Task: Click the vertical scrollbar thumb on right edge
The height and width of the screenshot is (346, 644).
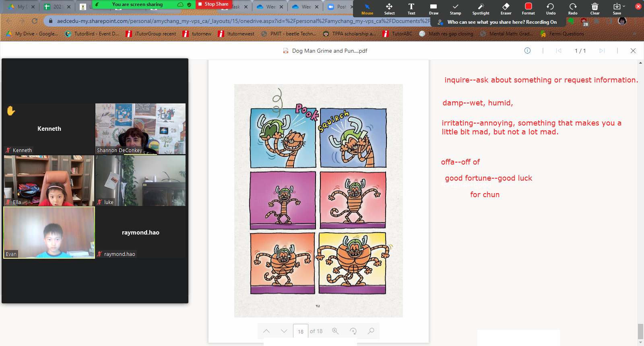Action: (x=640, y=332)
